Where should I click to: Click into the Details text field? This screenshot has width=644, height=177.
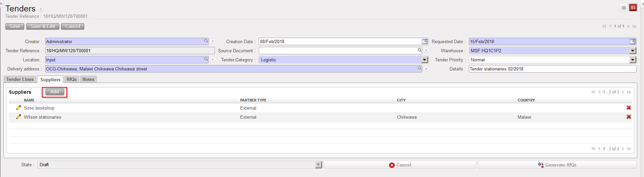[x=552, y=69]
